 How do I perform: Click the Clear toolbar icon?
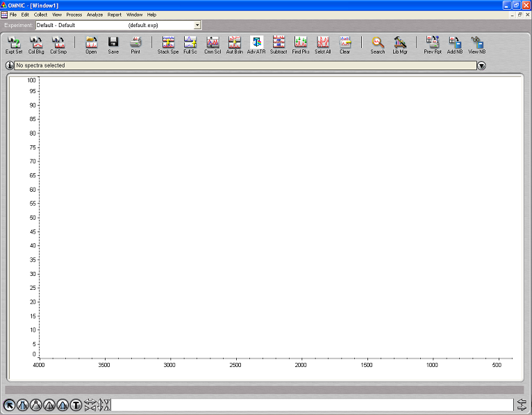pos(344,44)
